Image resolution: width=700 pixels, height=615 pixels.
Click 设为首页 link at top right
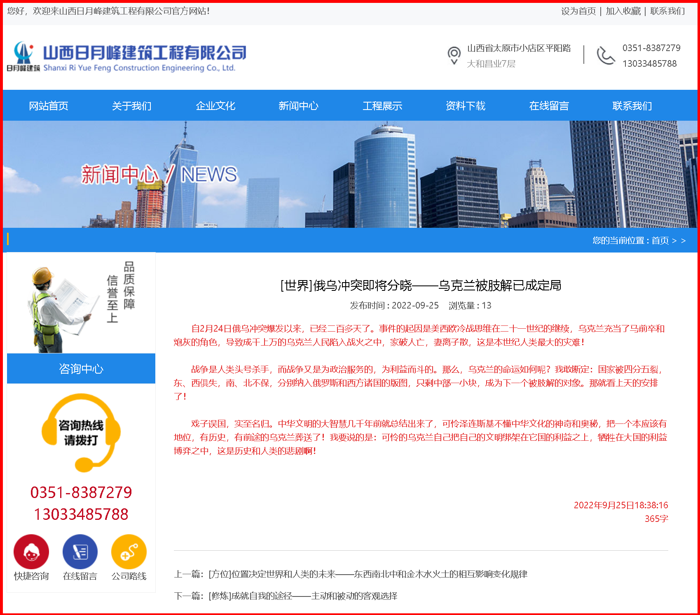578,11
